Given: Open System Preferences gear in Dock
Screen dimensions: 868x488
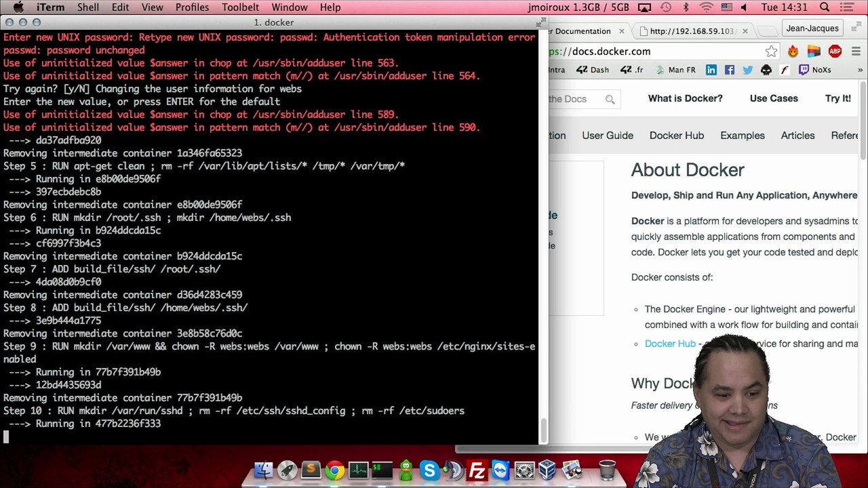Looking at the screenshot, I should pyautogui.click(x=524, y=470).
